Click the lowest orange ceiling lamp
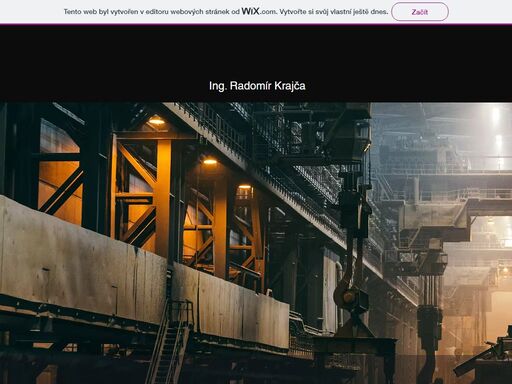This screenshot has height=384, width=512. pos(244,187)
